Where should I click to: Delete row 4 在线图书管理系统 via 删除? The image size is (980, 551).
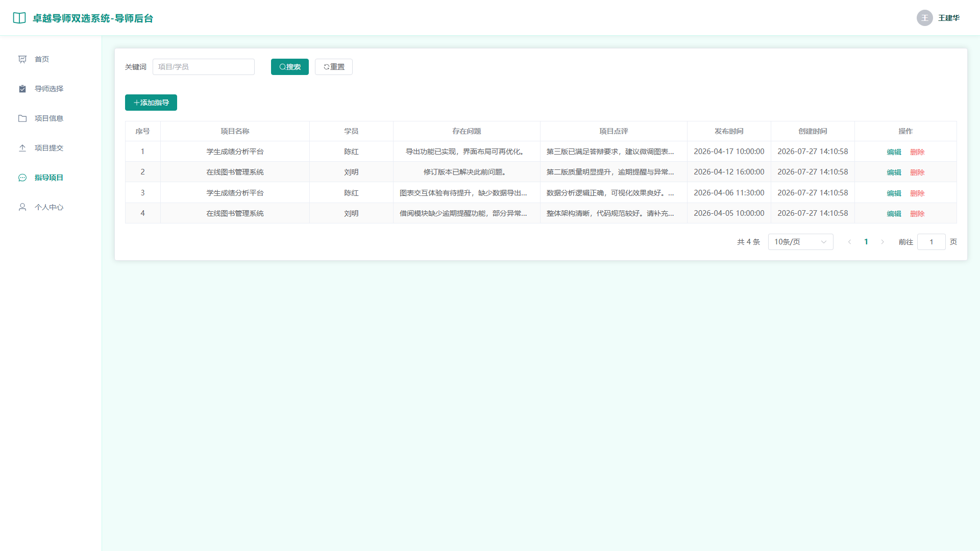(917, 214)
